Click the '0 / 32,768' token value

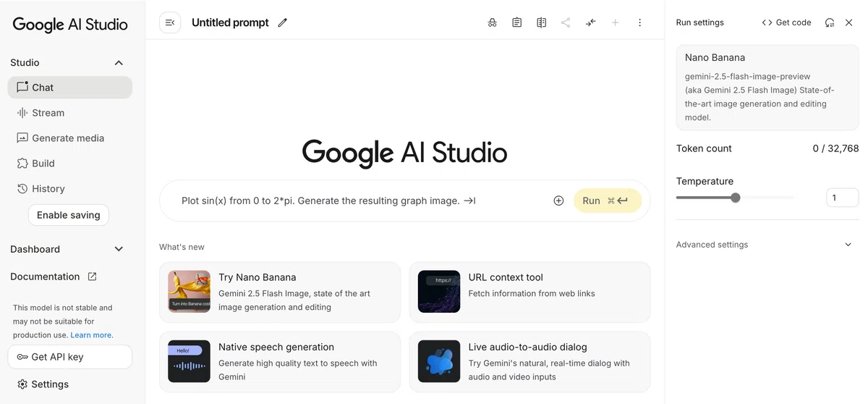[x=835, y=148]
